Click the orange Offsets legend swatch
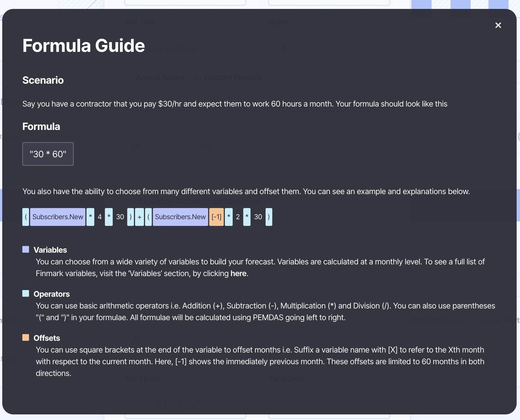 click(26, 337)
